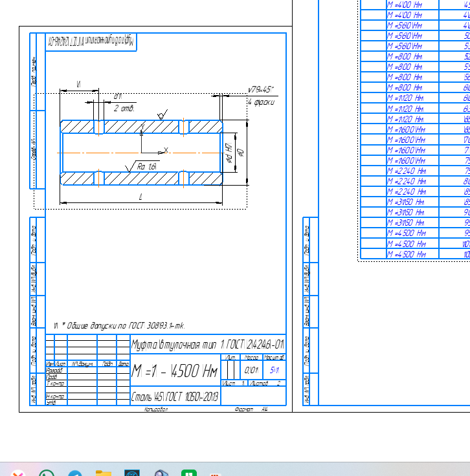Click the leftmost colorful taskbar icon
This screenshot has height=476, width=470.
[17, 473]
